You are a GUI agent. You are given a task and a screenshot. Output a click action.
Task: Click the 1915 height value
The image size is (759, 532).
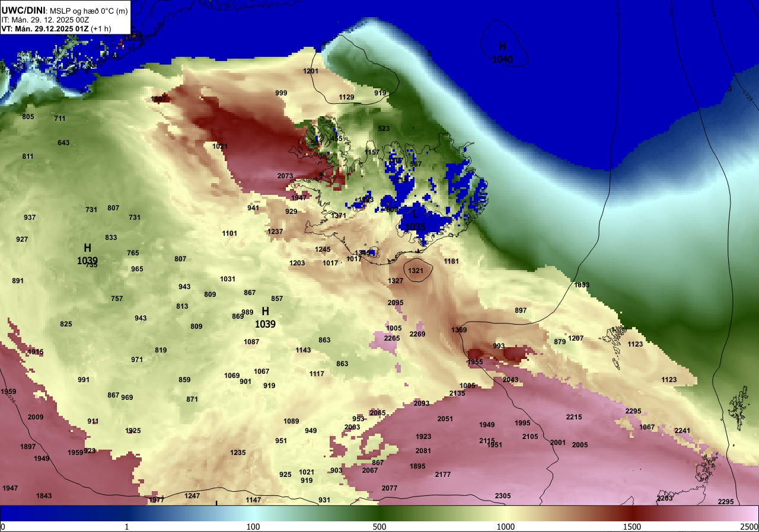click(x=36, y=352)
